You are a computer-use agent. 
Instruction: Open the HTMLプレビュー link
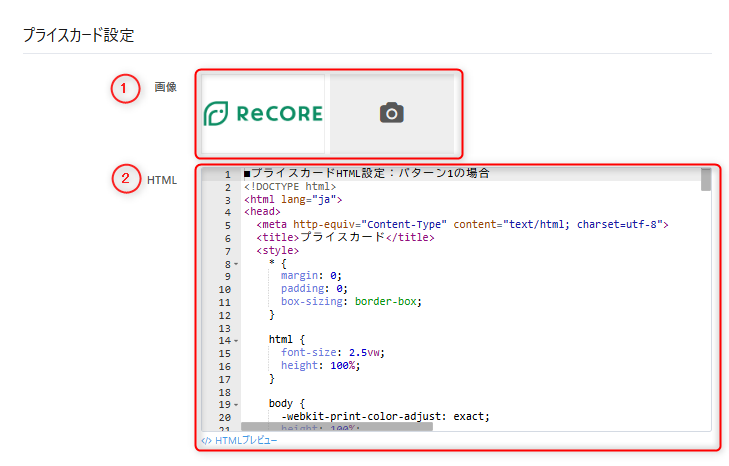click(239, 440)
